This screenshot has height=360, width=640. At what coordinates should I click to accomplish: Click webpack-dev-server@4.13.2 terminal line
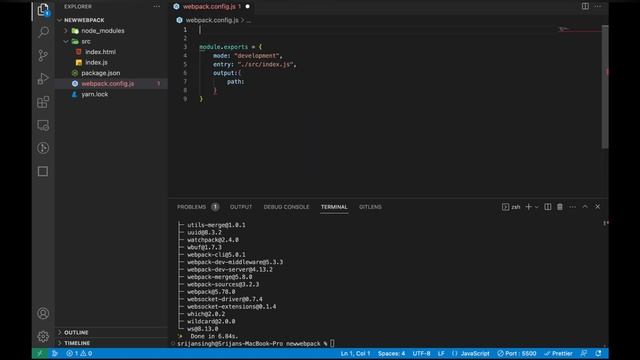coord(230,269)
